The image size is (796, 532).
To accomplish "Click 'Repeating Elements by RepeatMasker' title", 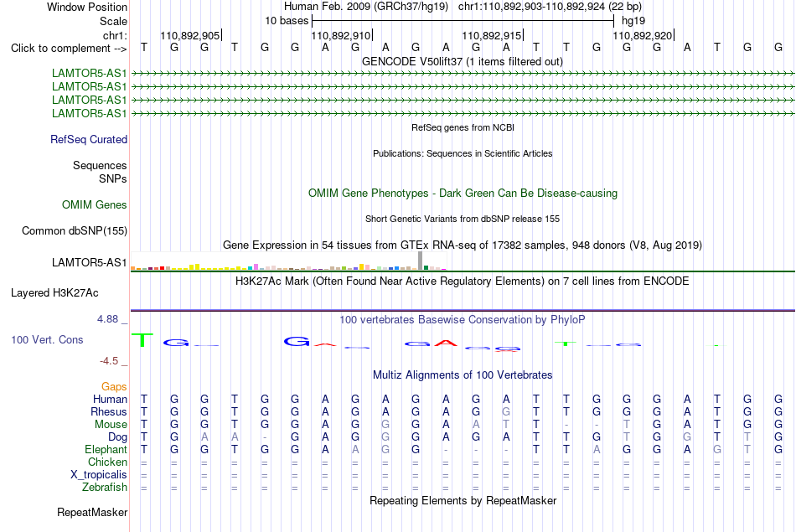I will tap(463, 500).
